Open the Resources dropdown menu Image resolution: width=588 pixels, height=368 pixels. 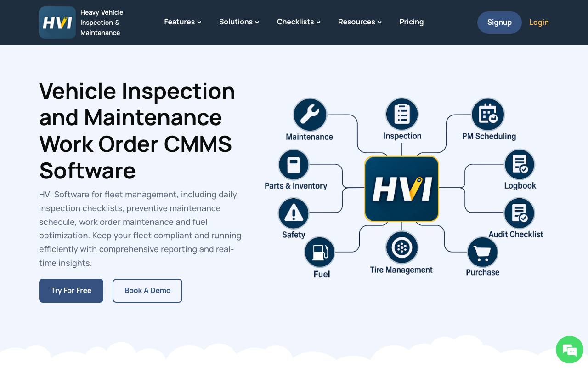pyautogui.click(x=360, y=22)
